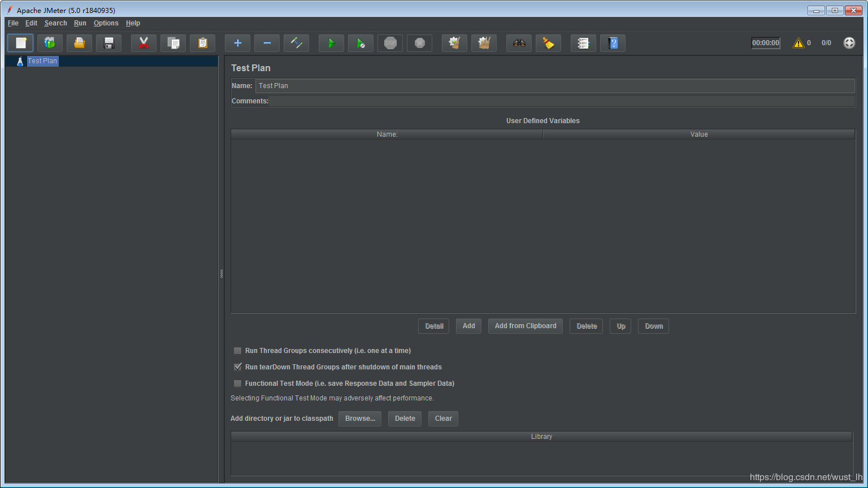Open the Templates icon in toolbar
The image size is (868, 488).
(x=50, y=43)
